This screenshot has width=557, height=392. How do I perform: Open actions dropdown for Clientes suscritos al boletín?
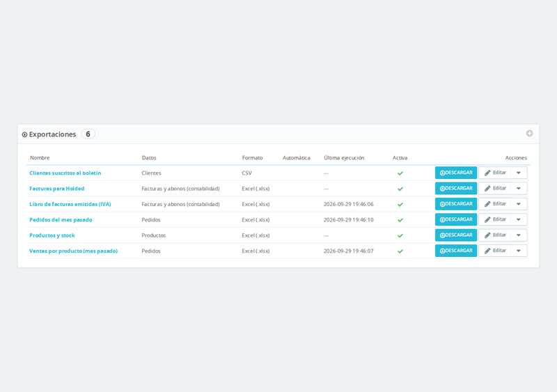pos(519,173)
